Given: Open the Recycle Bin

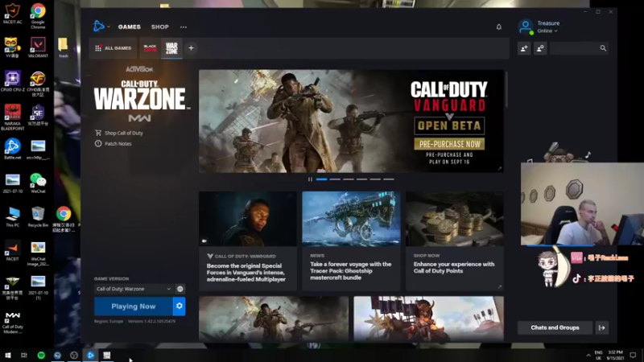Looking at the screenshot, I should [x=38, y=216].
